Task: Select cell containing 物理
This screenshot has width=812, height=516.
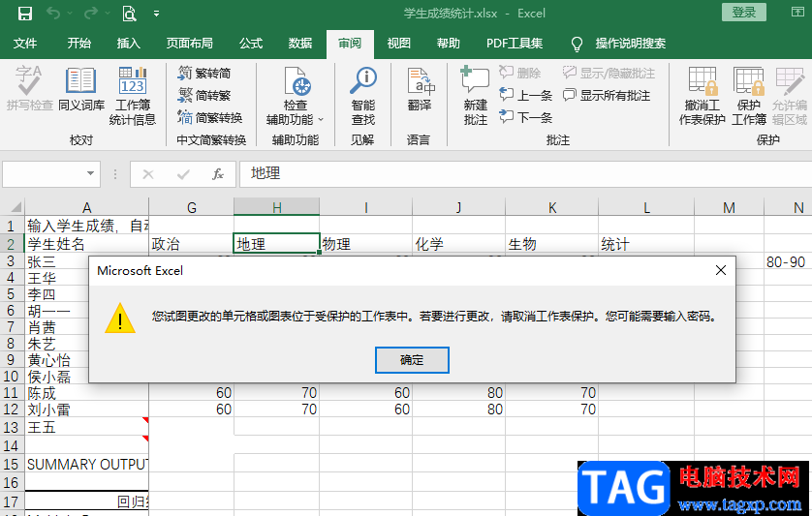Action: pos(366,244)
